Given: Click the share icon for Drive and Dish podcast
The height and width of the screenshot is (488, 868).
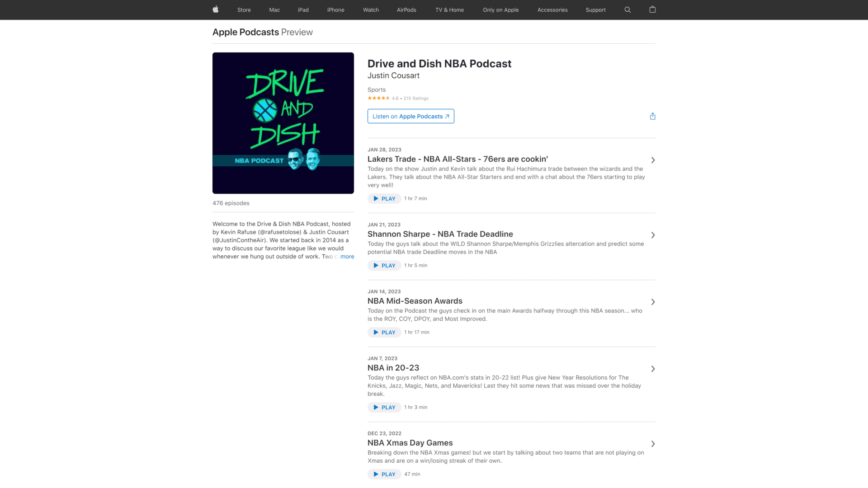Looking at the screenshot, I should click(652, 116).
